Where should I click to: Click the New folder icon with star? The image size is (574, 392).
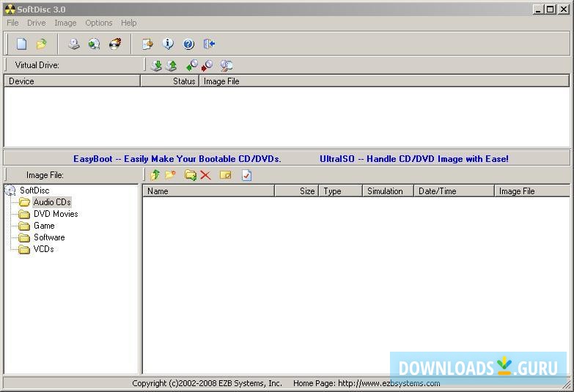pos(170,175)
